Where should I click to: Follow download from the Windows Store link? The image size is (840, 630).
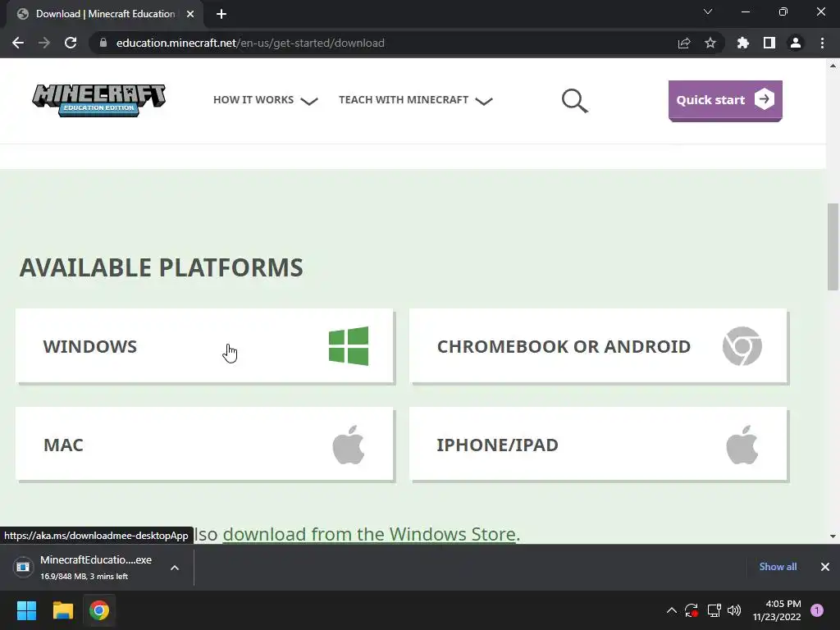370,534
